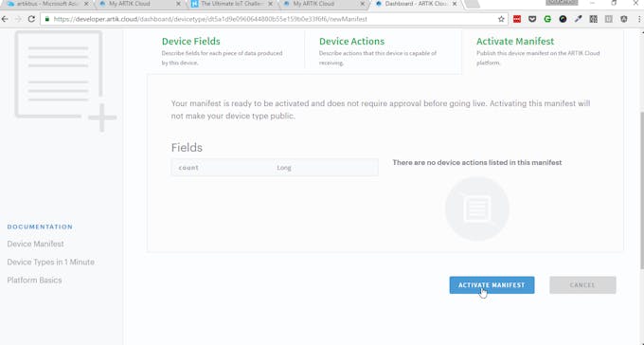
Task: Close The Ultimate IoT Challenge tab
Action: 271,4
